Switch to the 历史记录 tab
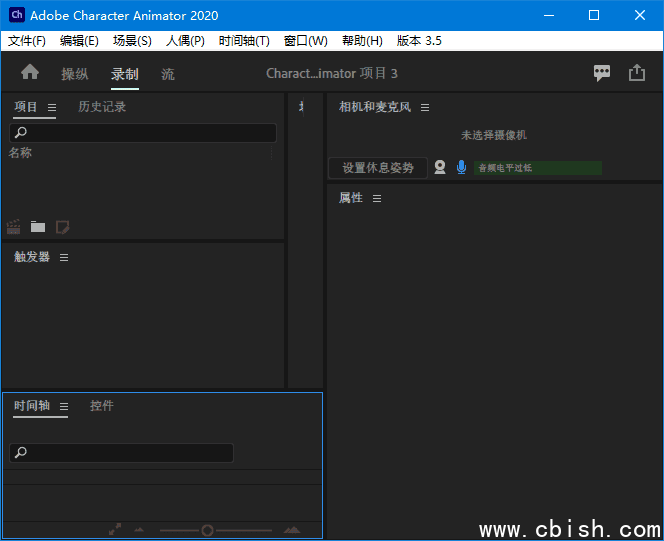The image size is (664, 541). (102, 107)
